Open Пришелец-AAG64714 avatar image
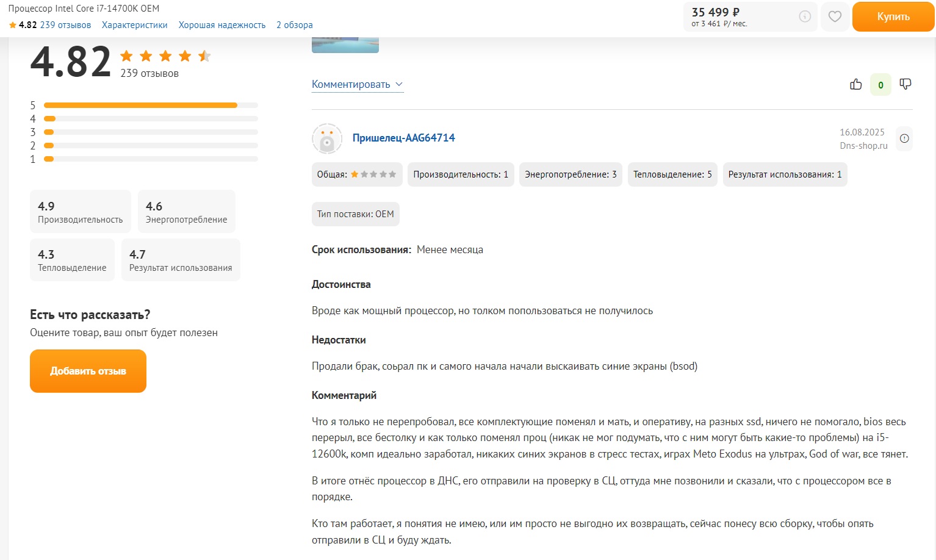Screen dimensions: 936x560 pyautogui.click(x=327, y=138)
